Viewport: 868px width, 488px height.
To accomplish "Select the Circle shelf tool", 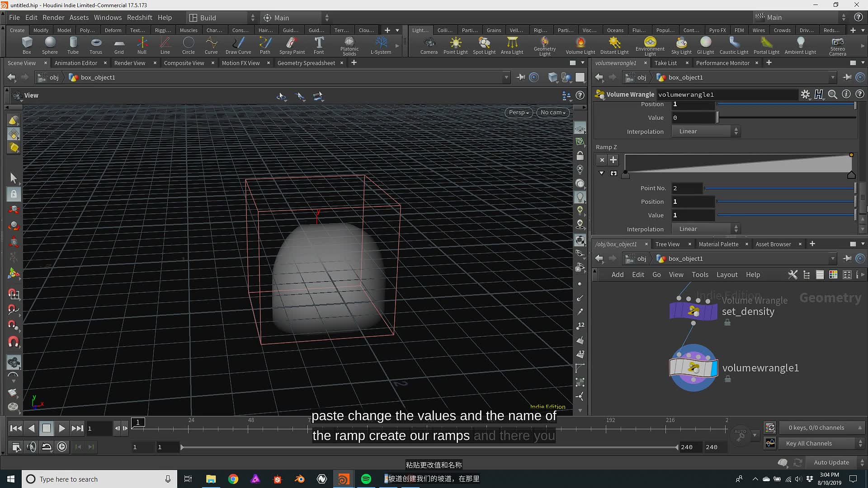I will 188,46.
